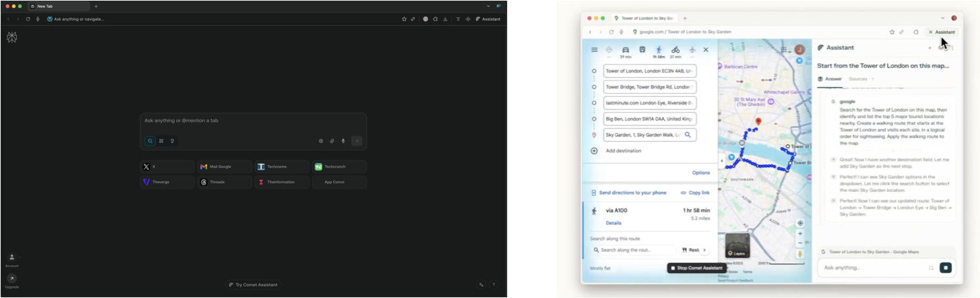Open the X shortcut tile
Screen dimensions: 980x298
tap(168, 167)
